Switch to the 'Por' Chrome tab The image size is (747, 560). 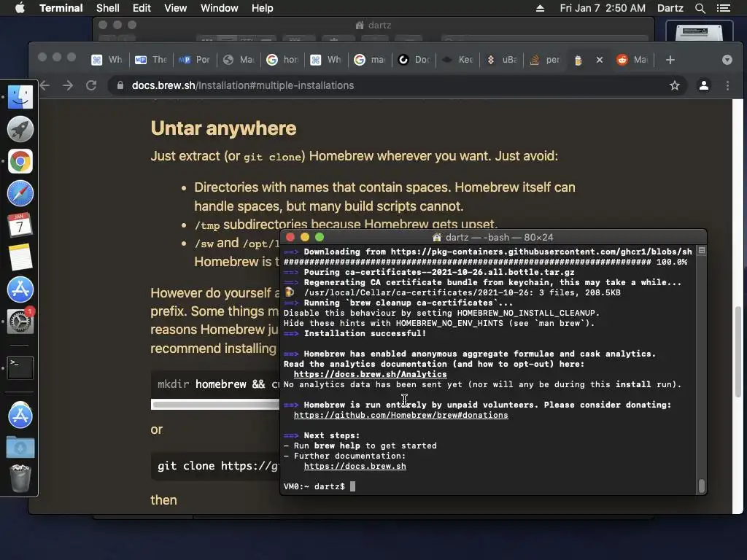[x=194, y=60]
